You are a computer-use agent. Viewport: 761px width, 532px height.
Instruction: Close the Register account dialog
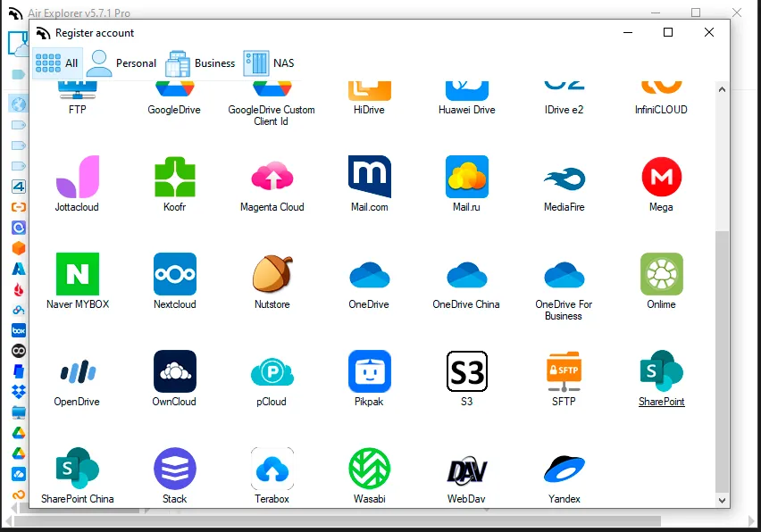709,32
